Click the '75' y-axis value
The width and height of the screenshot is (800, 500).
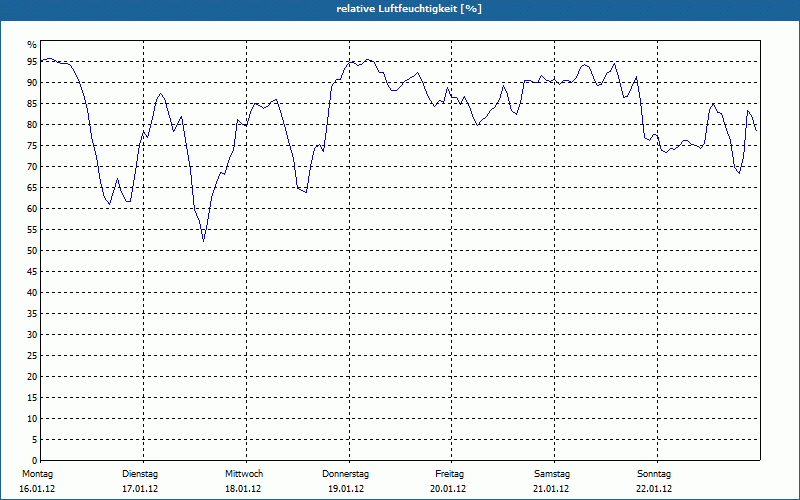[32, 146]
